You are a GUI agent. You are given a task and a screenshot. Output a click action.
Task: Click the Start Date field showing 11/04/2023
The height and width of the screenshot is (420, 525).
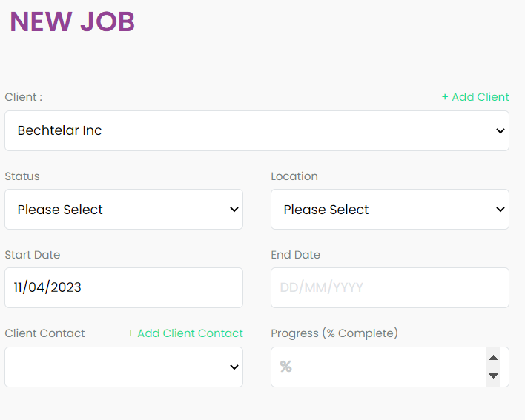click(124, 287)
